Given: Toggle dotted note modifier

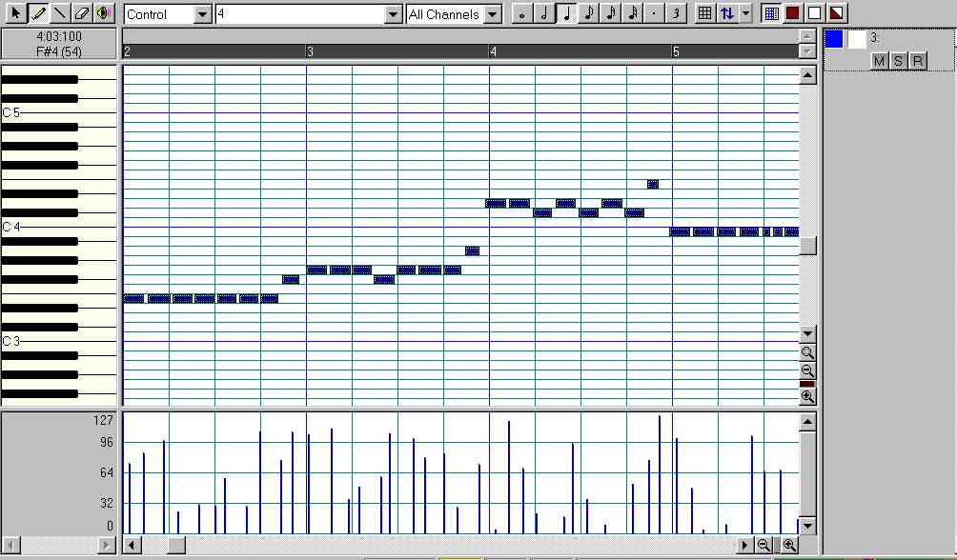Looking at the screenshot, I should pos(654,13).
